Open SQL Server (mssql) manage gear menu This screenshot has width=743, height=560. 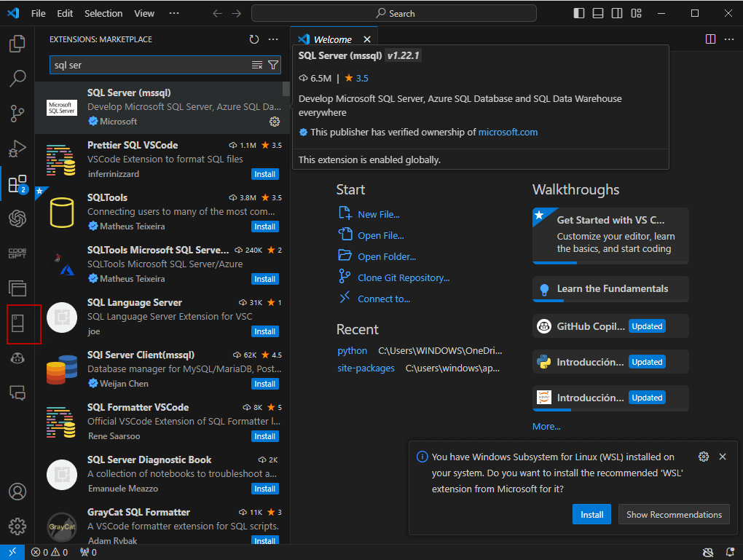coord(275,122)
